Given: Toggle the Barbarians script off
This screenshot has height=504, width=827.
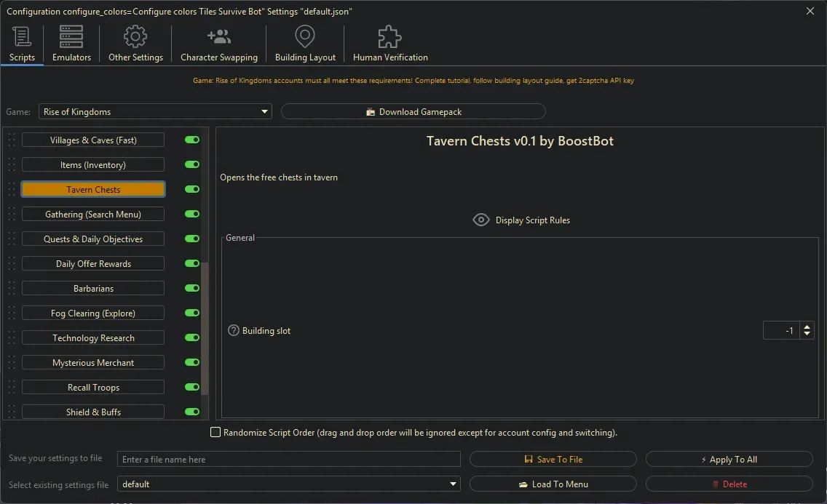Looking at the screenshot, I should 191,288.
